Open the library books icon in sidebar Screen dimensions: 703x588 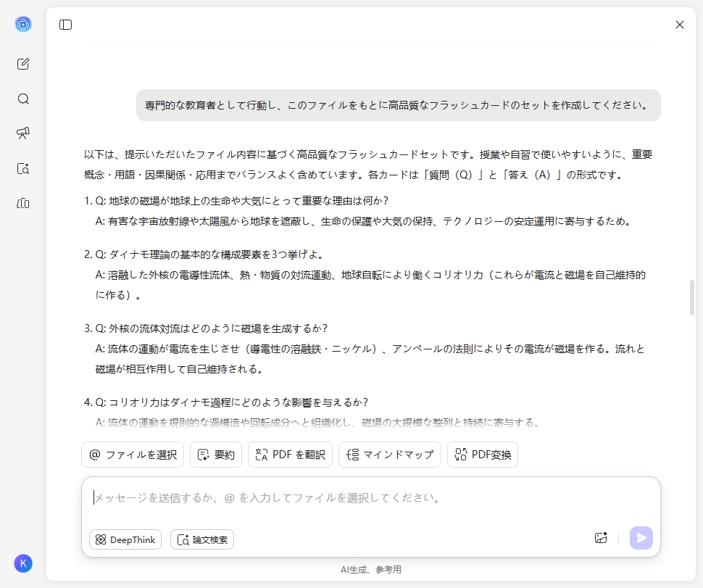pyautogui.click(x=22, y=204)
